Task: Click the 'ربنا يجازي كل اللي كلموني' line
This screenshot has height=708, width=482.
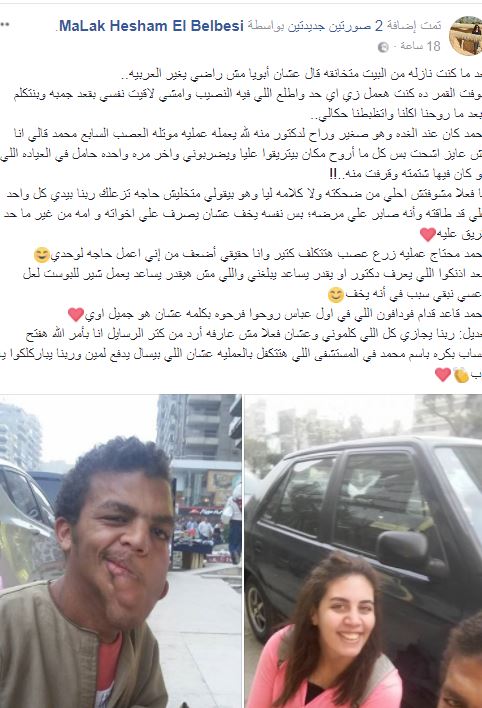Action: coord(253,334)
